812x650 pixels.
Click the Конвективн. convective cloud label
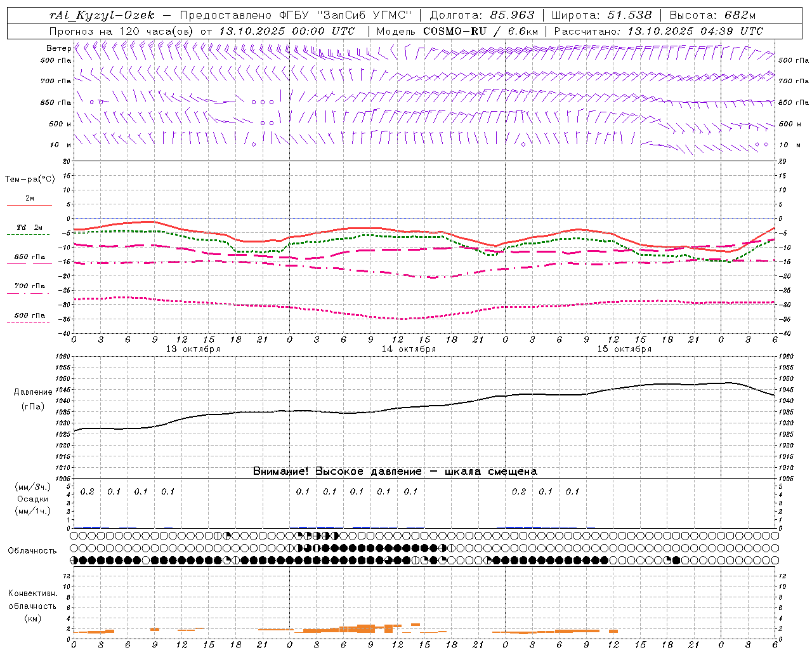click(x=32, y=594)
